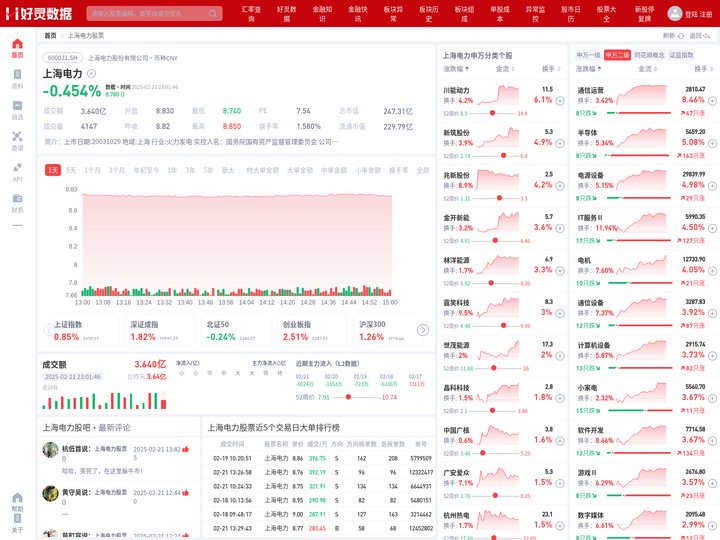This screenshot has width=720, height=540.
Task: Click the plus icon beside 半导体
Action: (712, 143)
